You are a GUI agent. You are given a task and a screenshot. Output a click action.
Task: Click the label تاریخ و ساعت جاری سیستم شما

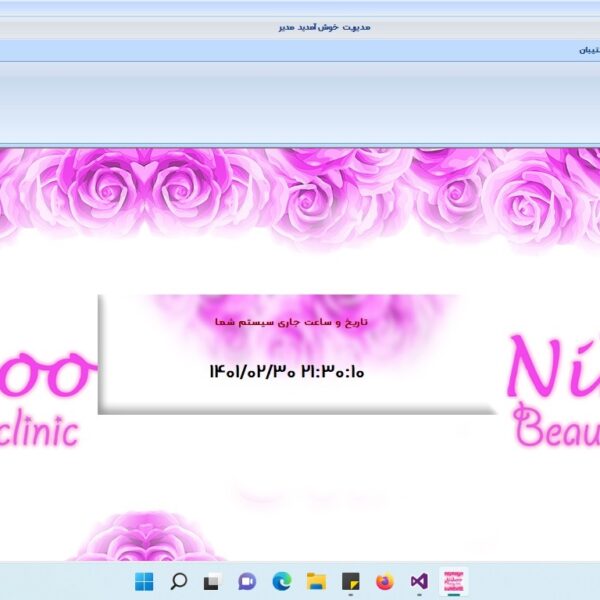pos(291,322)
